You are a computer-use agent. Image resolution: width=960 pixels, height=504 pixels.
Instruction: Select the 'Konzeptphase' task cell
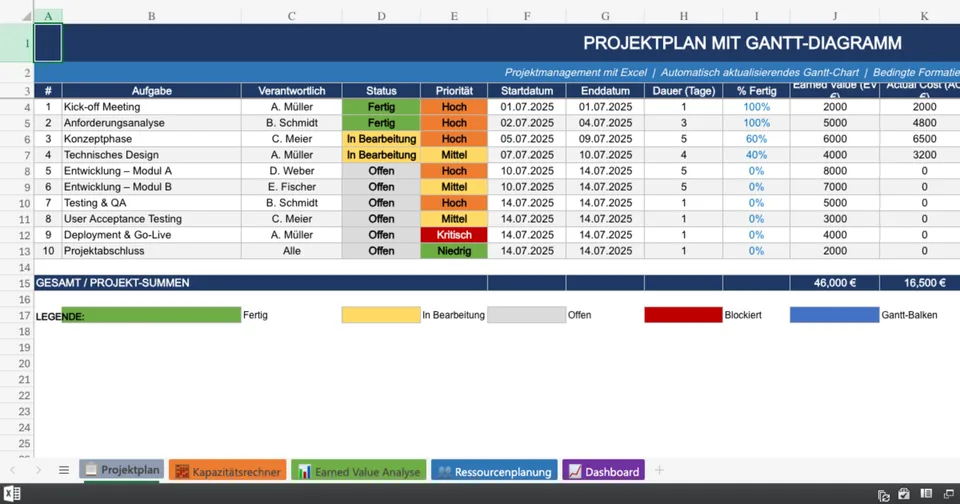click(151, 139)
